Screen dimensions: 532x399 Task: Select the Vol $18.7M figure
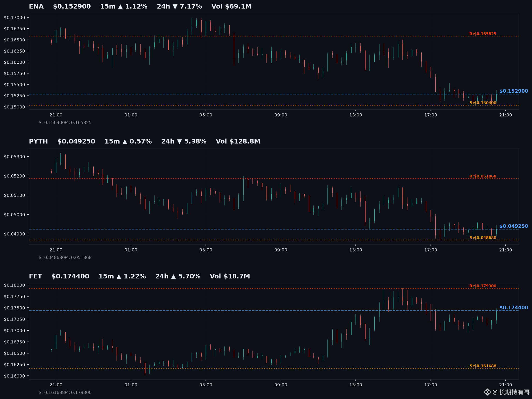point(230,276)
